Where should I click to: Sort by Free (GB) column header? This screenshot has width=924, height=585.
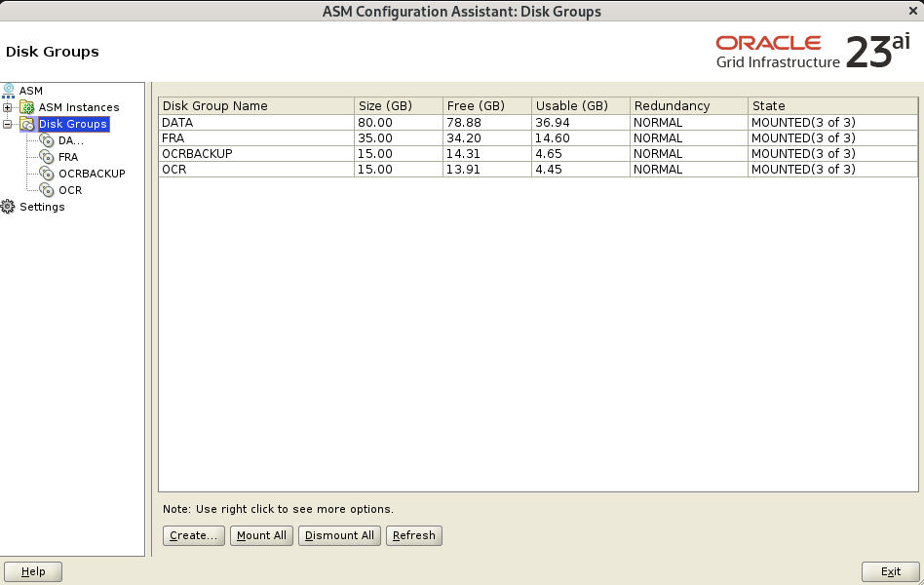click(x=486, y=105)
